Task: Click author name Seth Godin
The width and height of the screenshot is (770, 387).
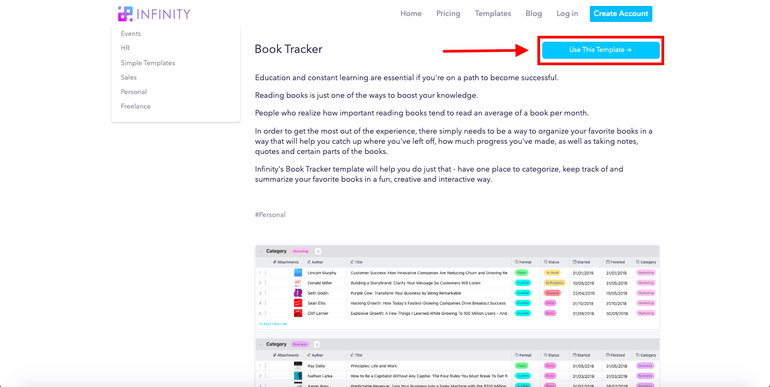Action: [317, 293]
